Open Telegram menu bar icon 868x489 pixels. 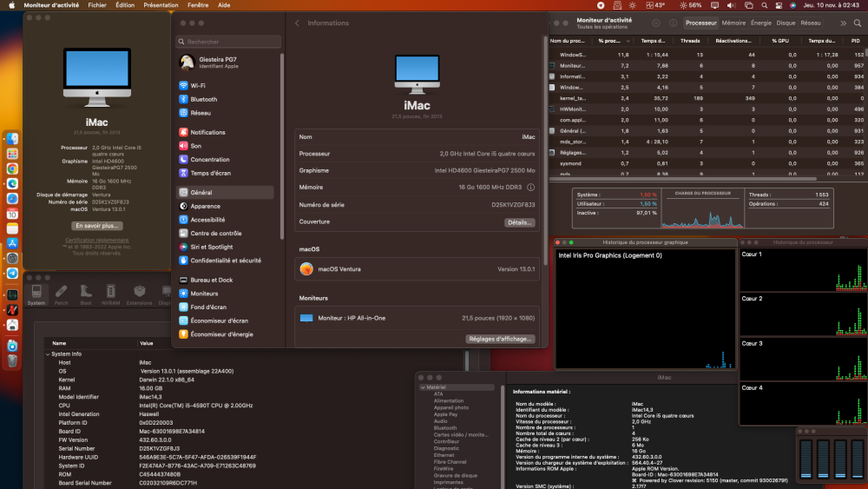pyautogui.click(x=601, y=5)
